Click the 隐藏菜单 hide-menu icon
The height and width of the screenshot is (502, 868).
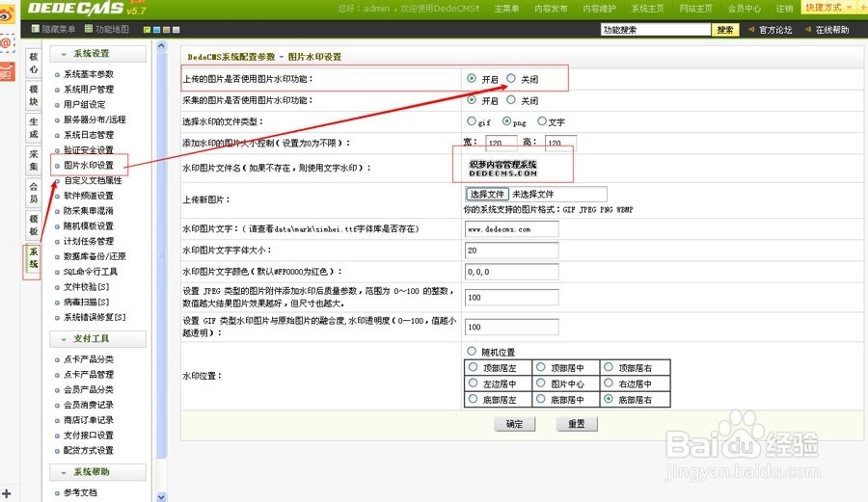[x=35, y=29]
